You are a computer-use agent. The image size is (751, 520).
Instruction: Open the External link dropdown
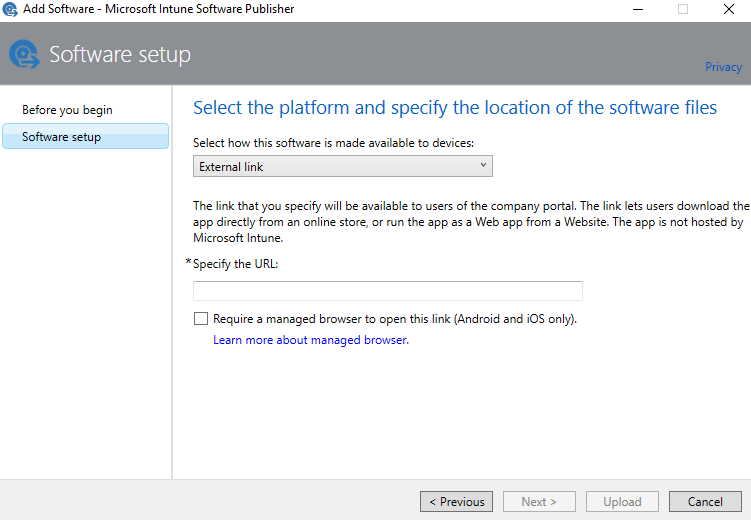[342, 166]
